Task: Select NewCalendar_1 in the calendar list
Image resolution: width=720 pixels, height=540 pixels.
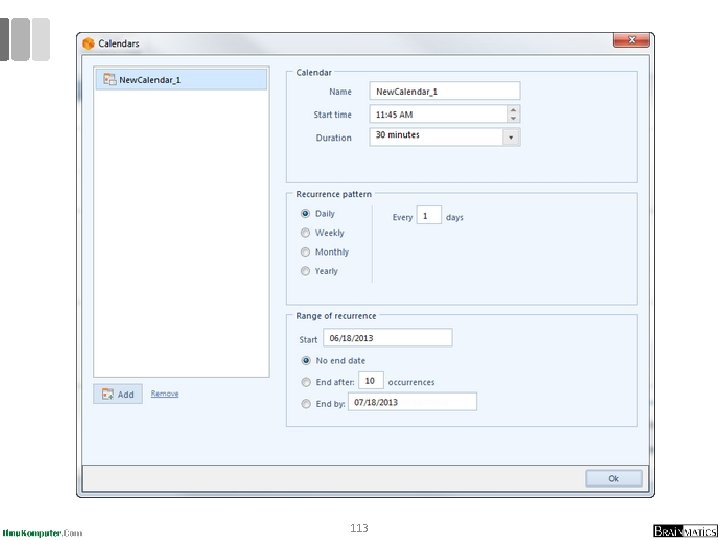Action: pos(181,80)
